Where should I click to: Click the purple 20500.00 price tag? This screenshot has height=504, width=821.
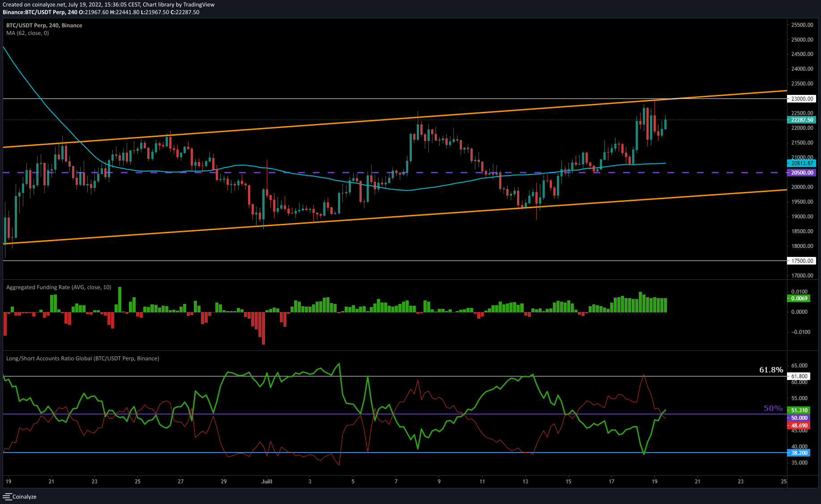coord(801,172)
